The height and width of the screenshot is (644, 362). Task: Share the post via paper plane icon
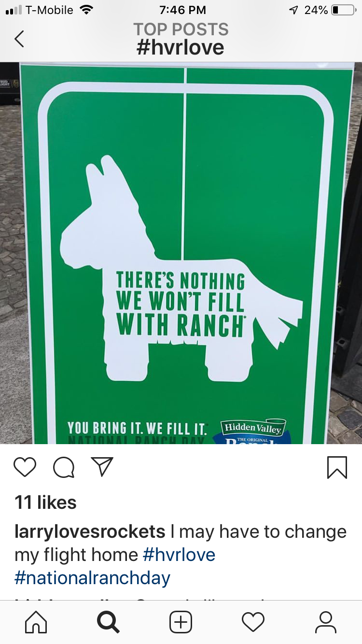pos(102,467)
